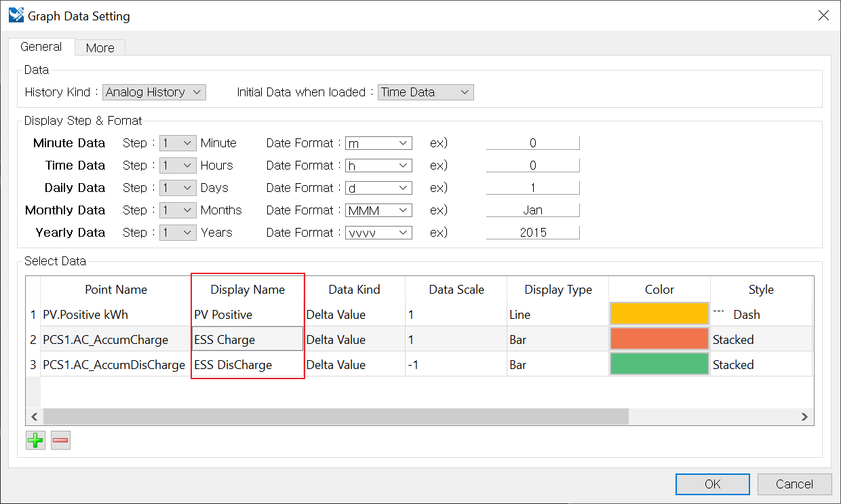Open Initial Data when loaded dropdown
Image resolution: width=841 pixels, height=504 pixels.
[426, 92]
